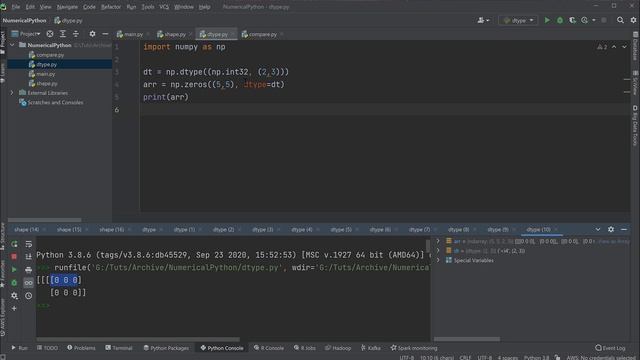The width and height of the screenshot is (640, 360).
Task: Expand the arr variable in variables pane
Action: click(x=438, y=241)
